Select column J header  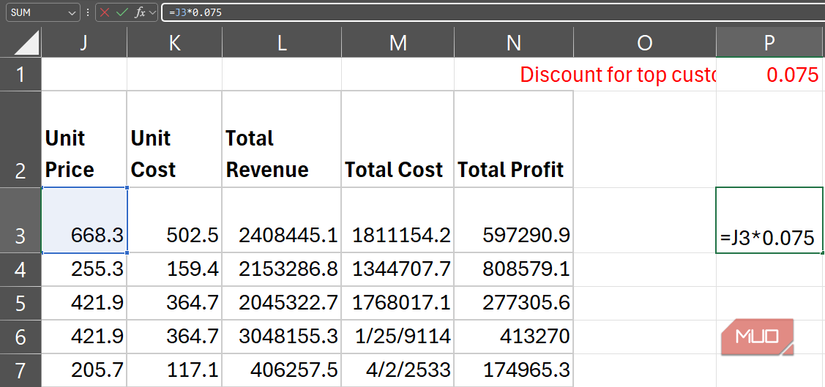[84, 42]
